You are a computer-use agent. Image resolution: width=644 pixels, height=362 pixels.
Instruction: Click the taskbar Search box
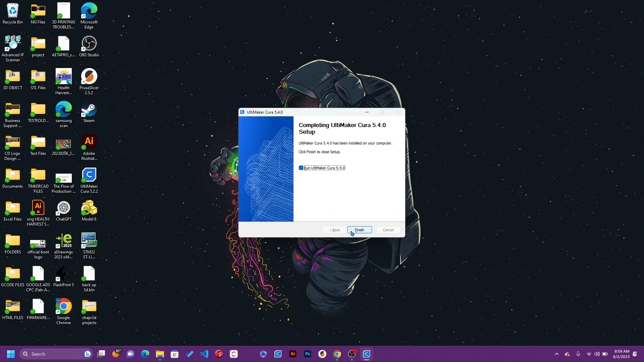(x=56, y=354)
